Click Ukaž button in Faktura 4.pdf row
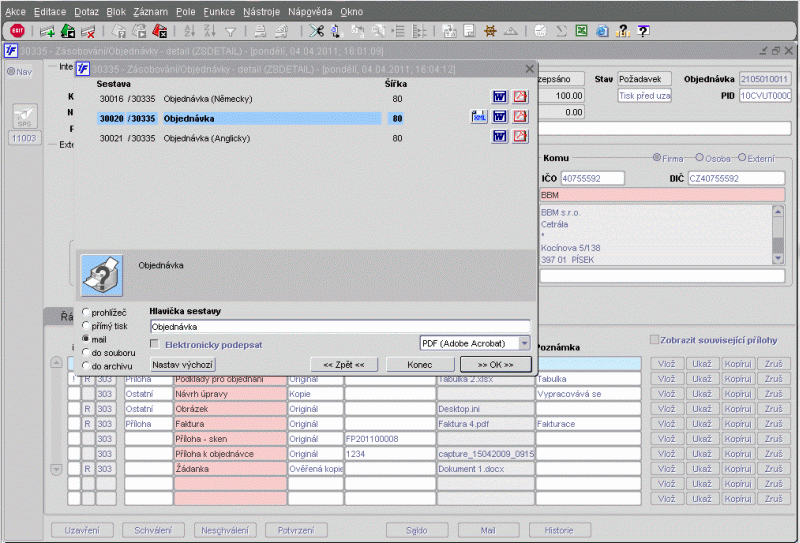The height and width of the screenshot is (543, 800). point(702,424)
